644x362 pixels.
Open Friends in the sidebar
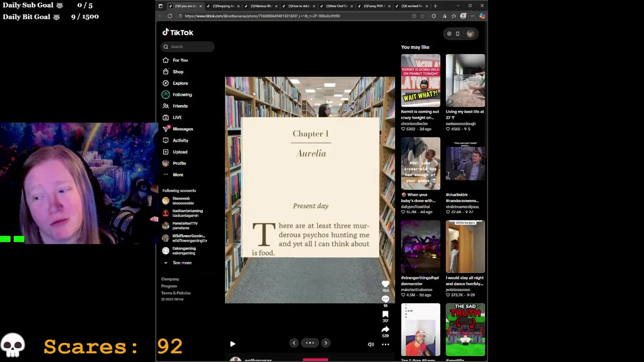point(175,106)
